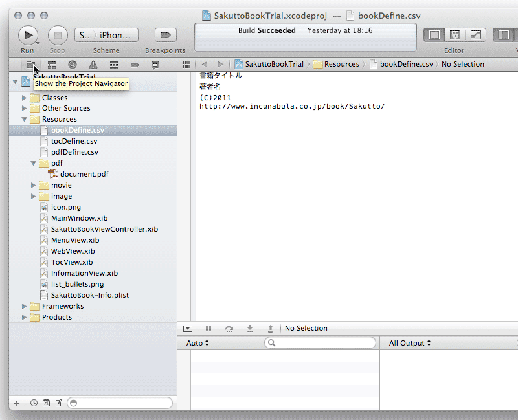This screenshot has height=420, width=518.
Task: Show the Issue Navigator warning icon
Action: pyautogui.click(x=93, y=65)
